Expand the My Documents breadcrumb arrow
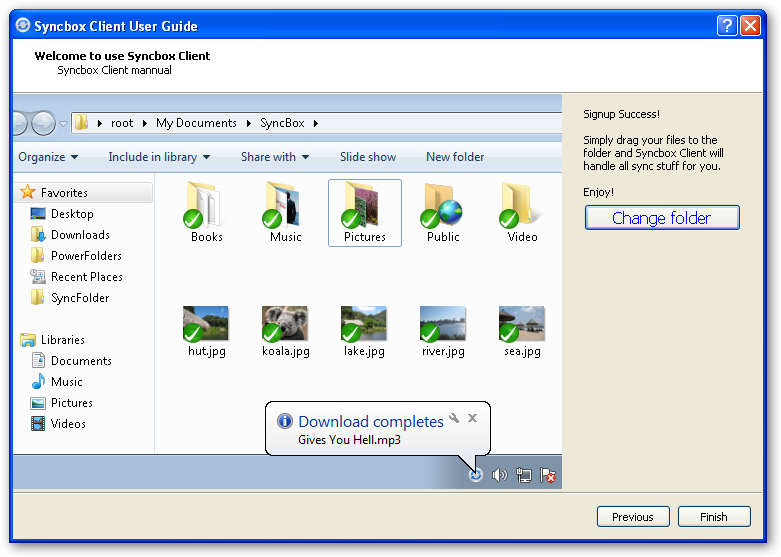The height and width of the screenshot is (557, 781). click(x=249, y=123)
